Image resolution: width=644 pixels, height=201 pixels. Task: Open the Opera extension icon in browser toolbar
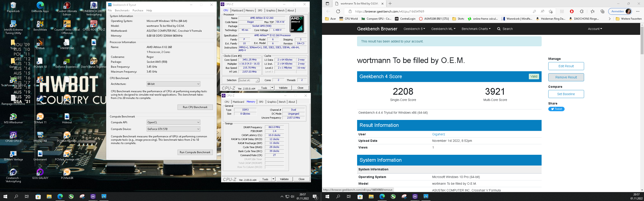pyautogui.click(x=572, y=11)
